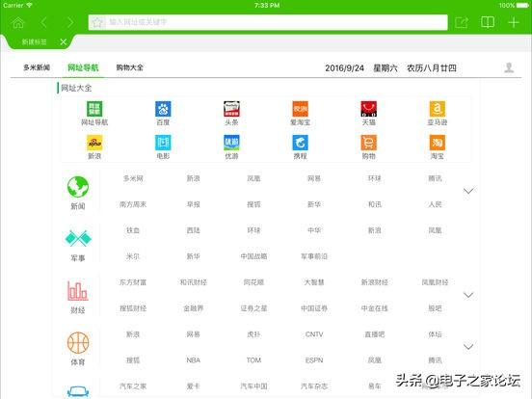Open 大智慧 link
532x399 pixels.
[x=314, y=282]
